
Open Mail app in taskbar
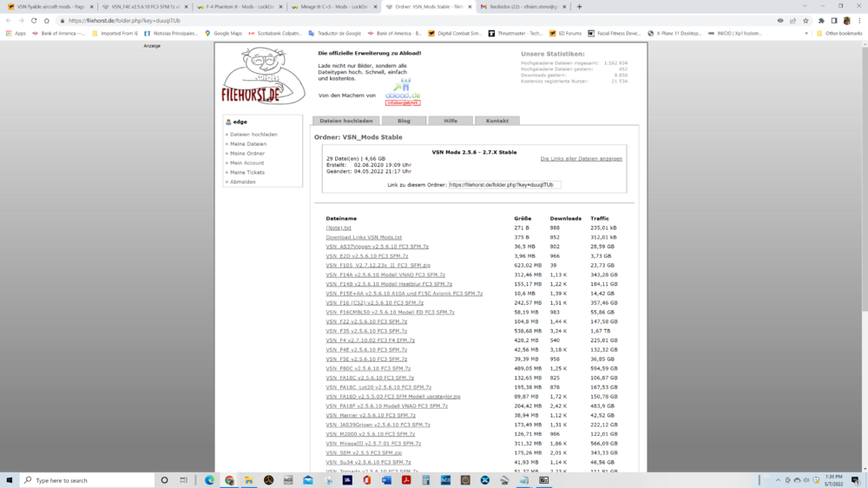click(308, 480)
